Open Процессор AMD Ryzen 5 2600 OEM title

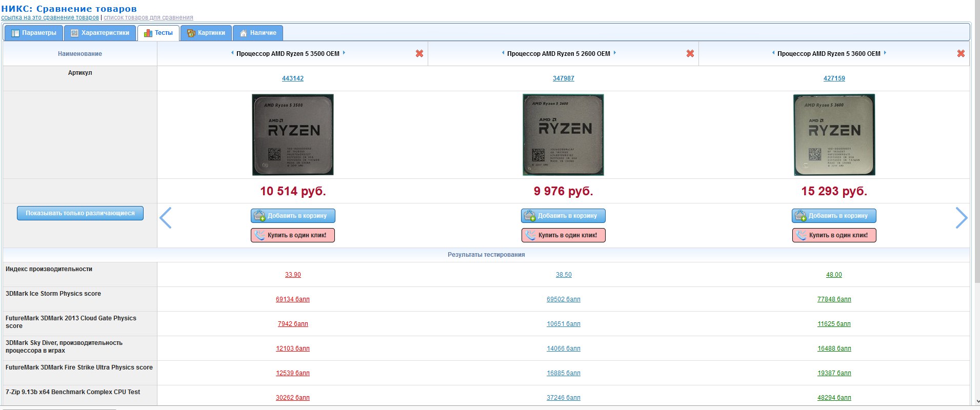click(x=558, y=54)
